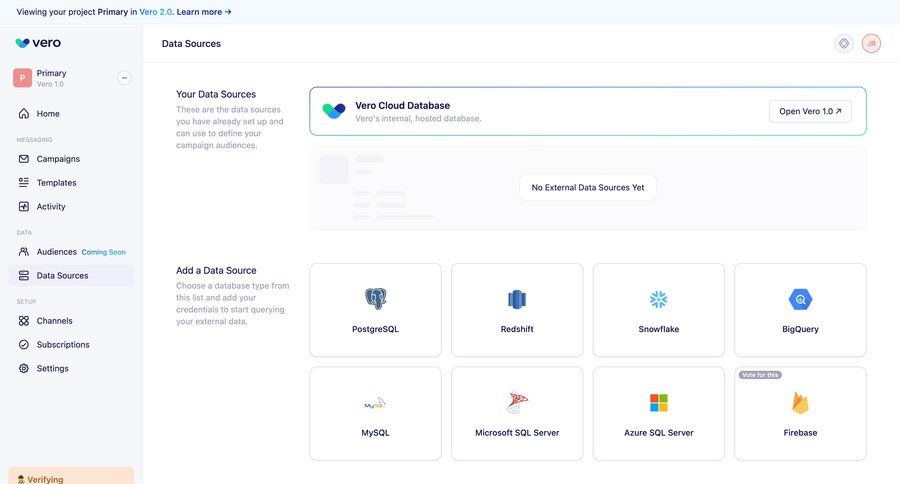The width and height of the screenshot is (900, 484).
Task: Select the MySQL dolphin icon
Action: (x=375, y=403)
